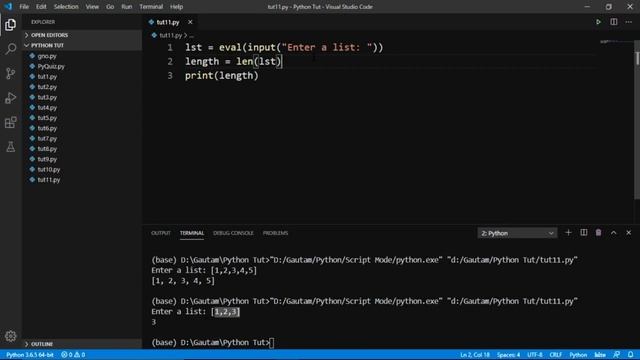
Task: Open the notifications bell in status bar
Action: click(x=631, y=355)
